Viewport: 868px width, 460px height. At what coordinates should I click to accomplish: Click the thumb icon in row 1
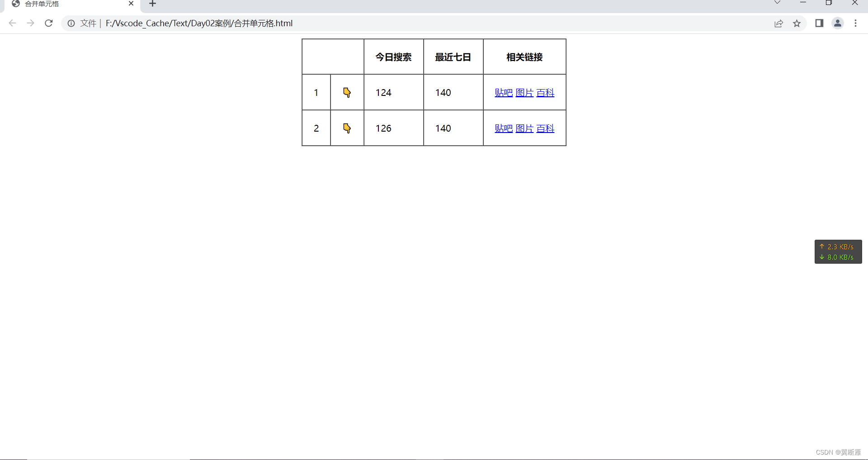[347, 92]
